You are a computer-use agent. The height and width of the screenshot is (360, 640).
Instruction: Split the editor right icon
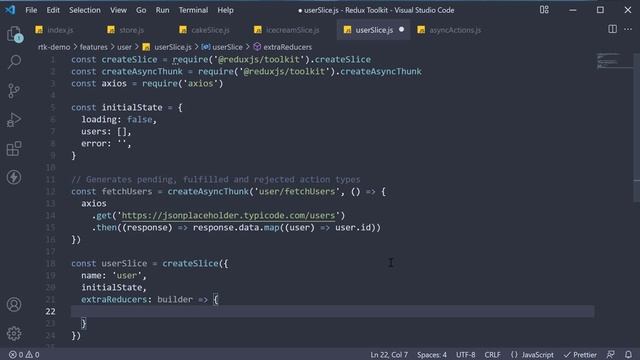point(612,29)
